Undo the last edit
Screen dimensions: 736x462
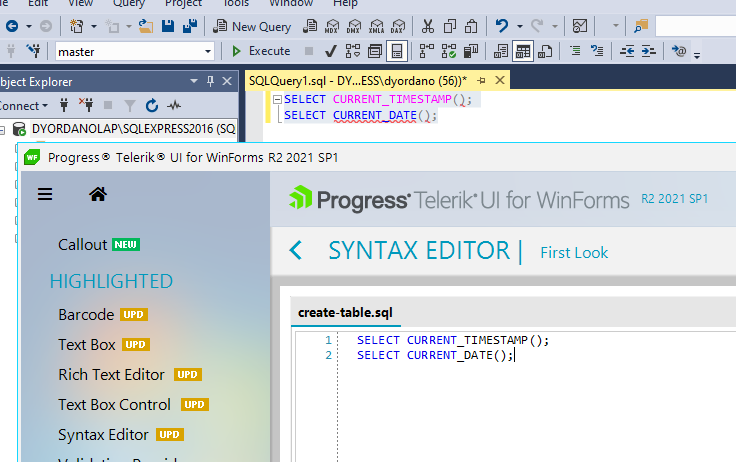coord(502,26)
